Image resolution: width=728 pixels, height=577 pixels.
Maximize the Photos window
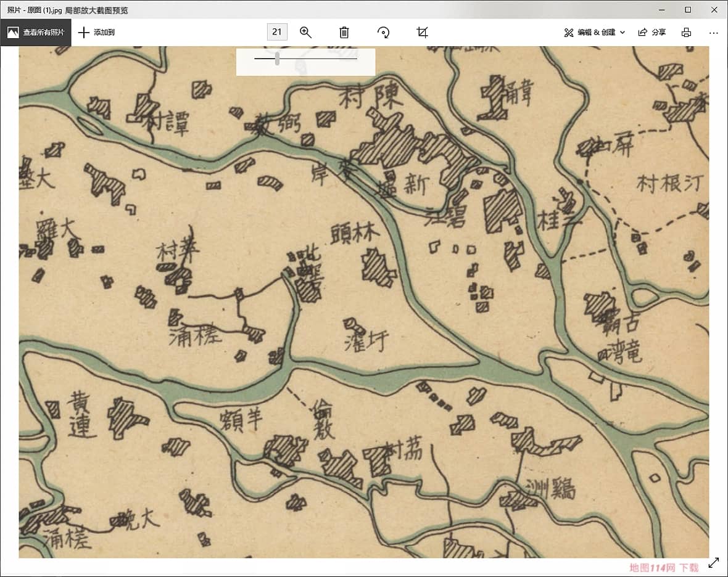coord(688,9)
